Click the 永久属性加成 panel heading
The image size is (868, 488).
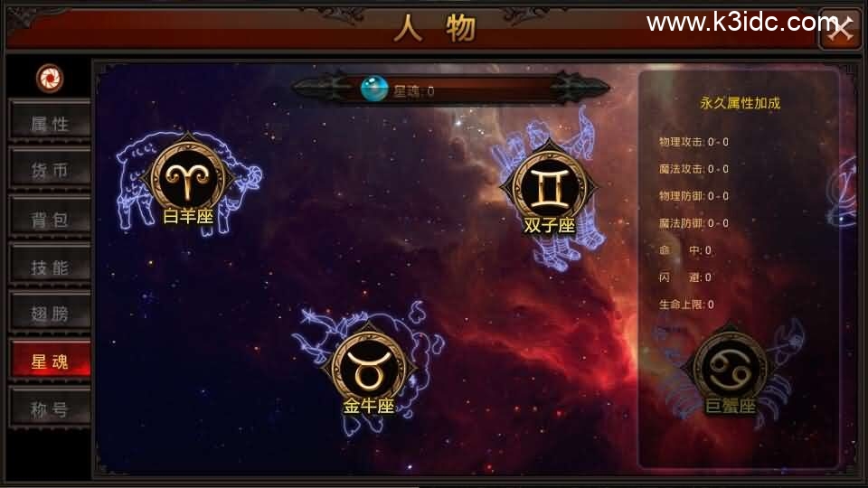coord(741,103)
